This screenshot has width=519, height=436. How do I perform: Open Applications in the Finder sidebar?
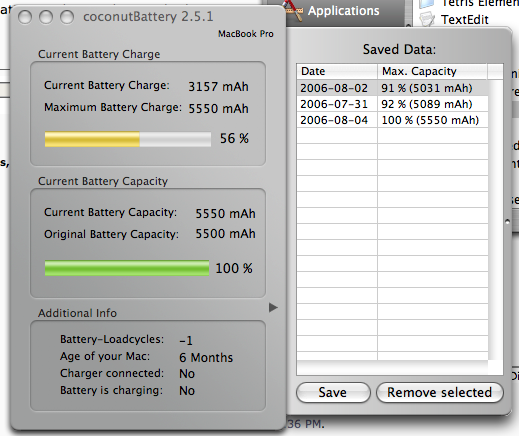pos(343,11)
